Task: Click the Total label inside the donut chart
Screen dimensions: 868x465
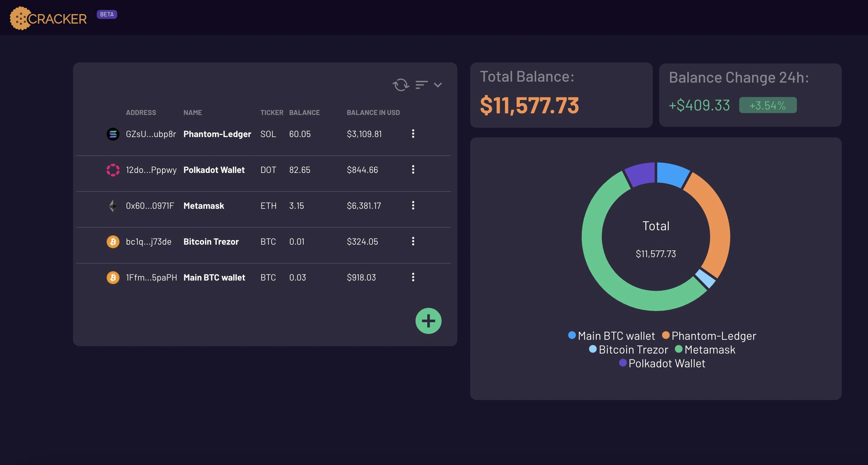Action: click(656, 226)
